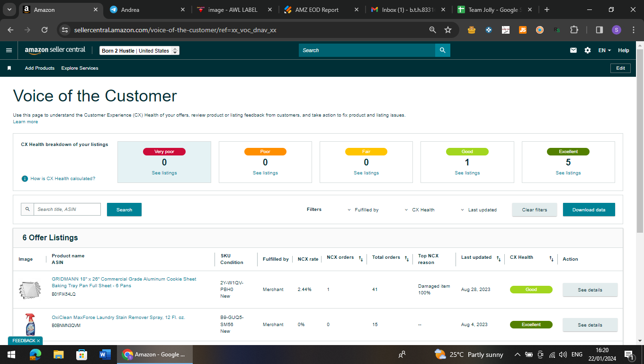This screenshot has width=644, height=364.
Task: Open the Seller Central messages envelope icon
Action: [x=573, y=50]
